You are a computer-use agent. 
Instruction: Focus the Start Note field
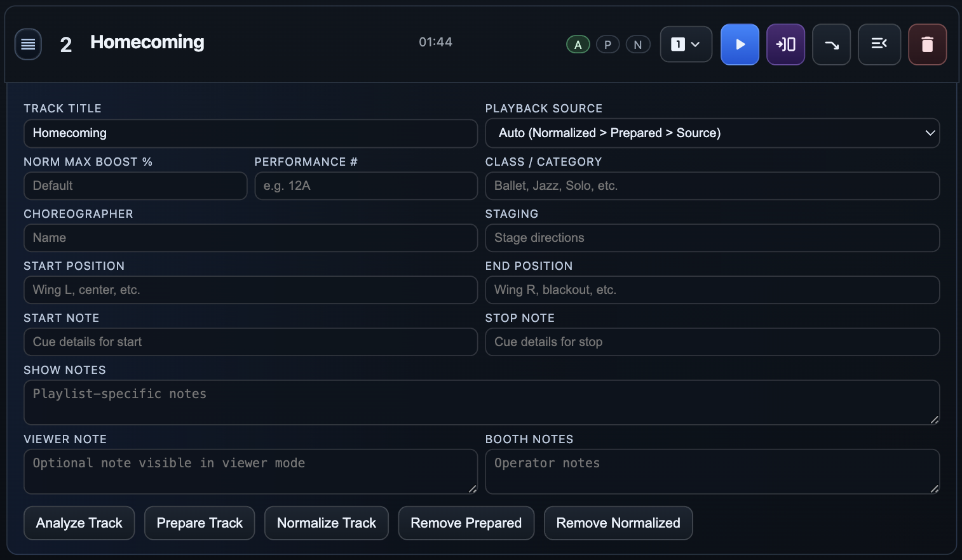[x=250, y=342]
